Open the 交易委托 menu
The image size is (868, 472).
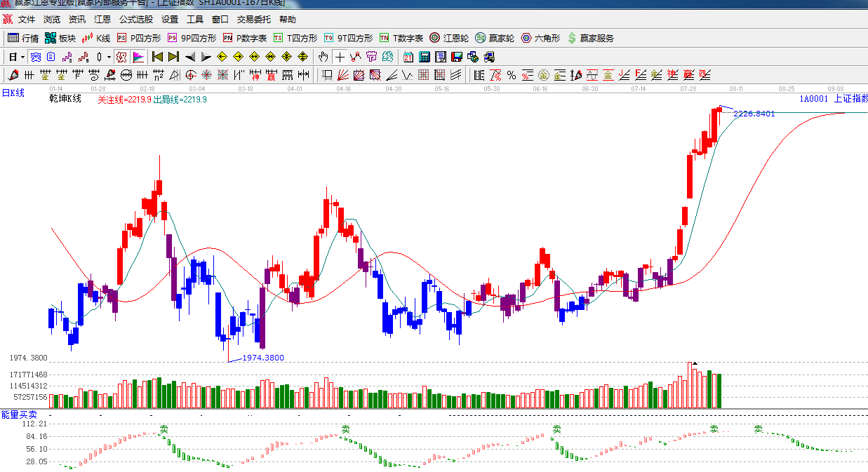click(253, 20)
